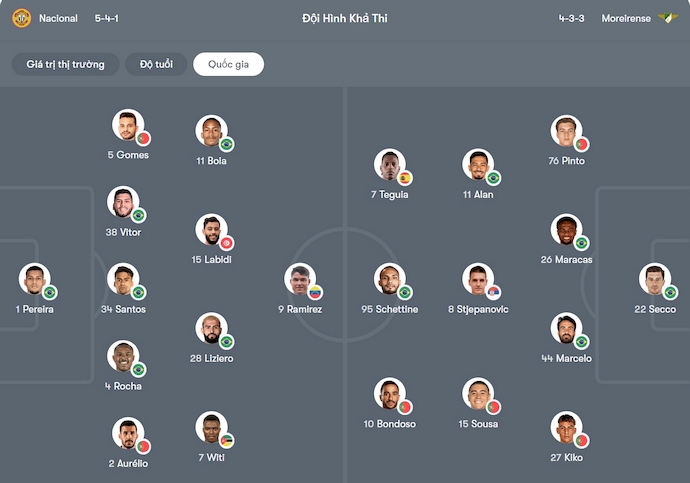The height and width of the screenshot is (483, 690).
Task: Click Witi's Mozambique flag badge
Action: tap(227, 441)
